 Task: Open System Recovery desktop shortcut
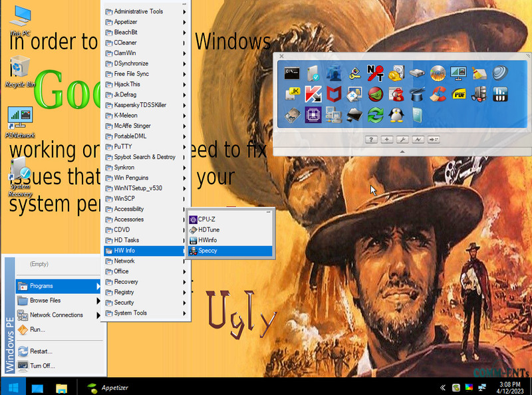[20, 176]
